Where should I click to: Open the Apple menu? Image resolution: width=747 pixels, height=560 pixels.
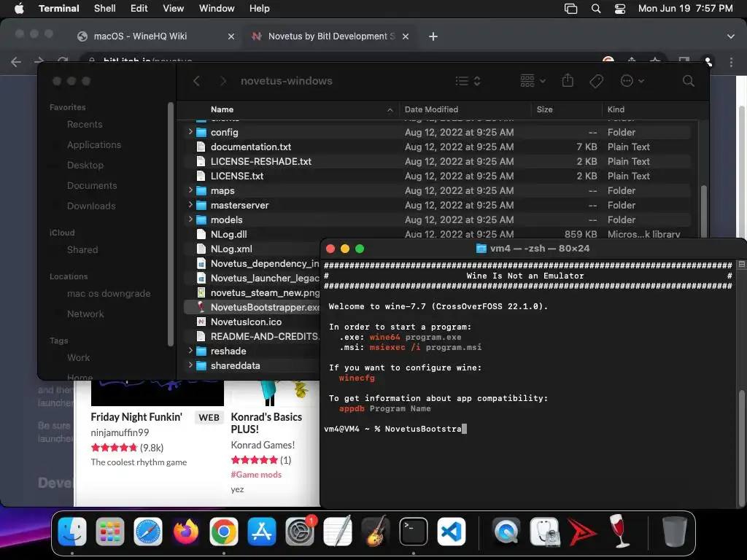(x=19, y=9)
